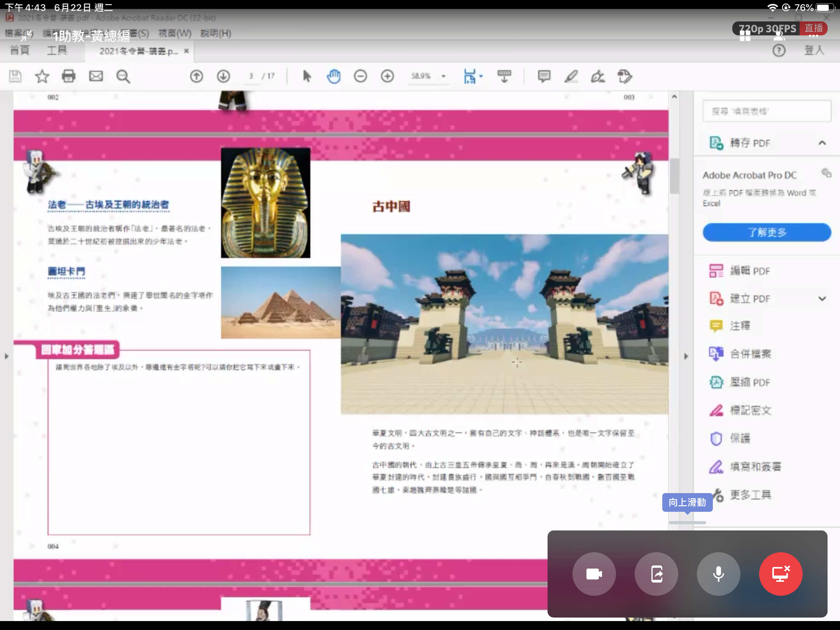Collapse the 轉存 PDF section
840x630 pixels.
[x=822, y=143]
